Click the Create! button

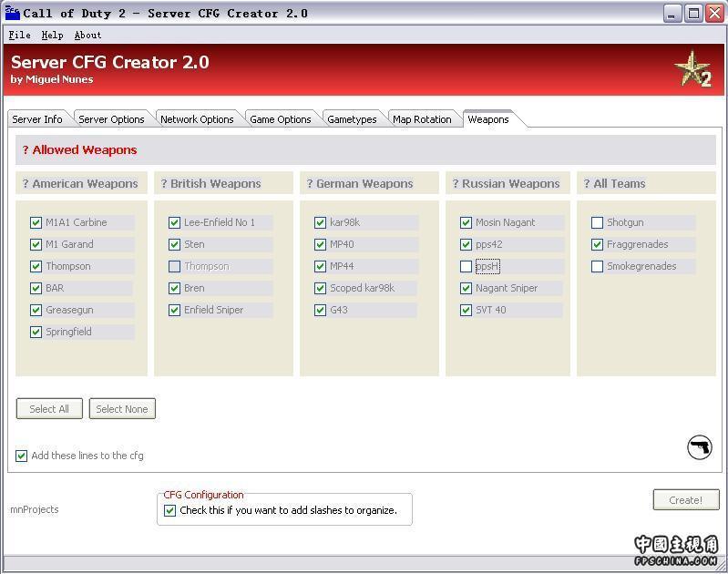coord(686,499)
